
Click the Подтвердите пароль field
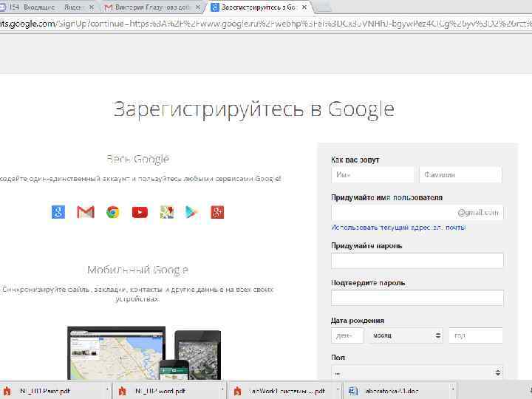pyautogui.click(x=417, y=298)
